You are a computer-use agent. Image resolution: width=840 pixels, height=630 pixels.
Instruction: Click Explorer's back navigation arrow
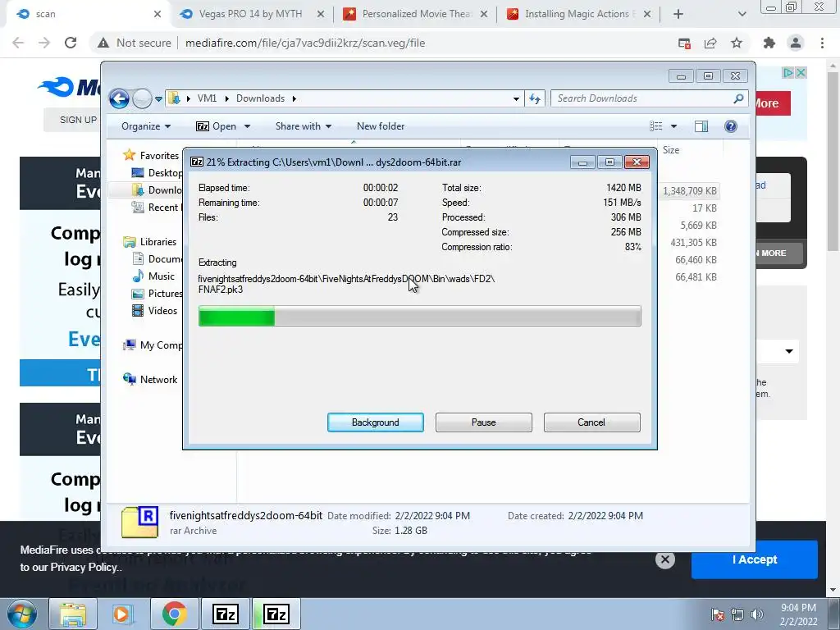pos(119,98)
